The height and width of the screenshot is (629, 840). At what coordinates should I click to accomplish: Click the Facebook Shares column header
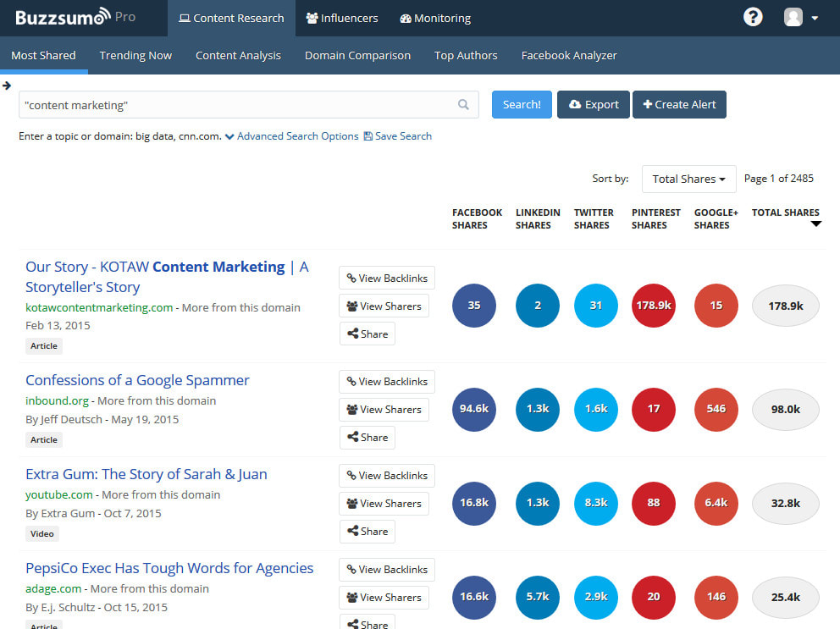point(477,218)
